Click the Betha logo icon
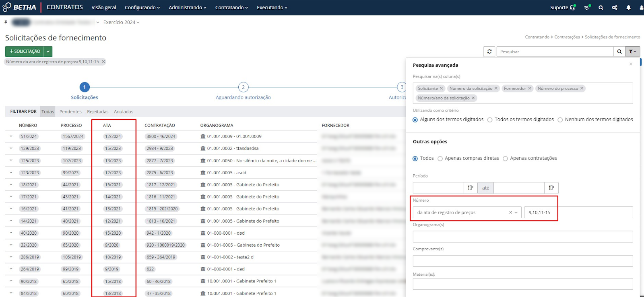644x297 pixels. tap(7, 7)
